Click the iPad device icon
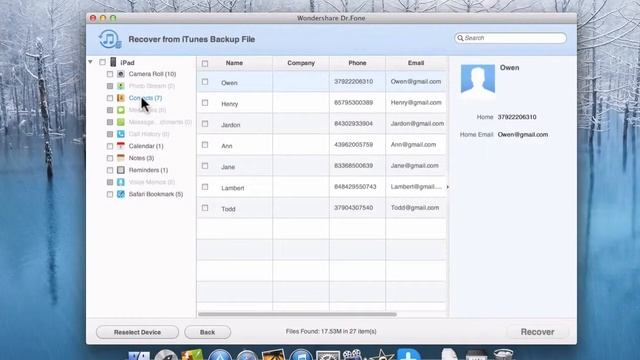This screenshot has width=640, height=360. (113, 62)
